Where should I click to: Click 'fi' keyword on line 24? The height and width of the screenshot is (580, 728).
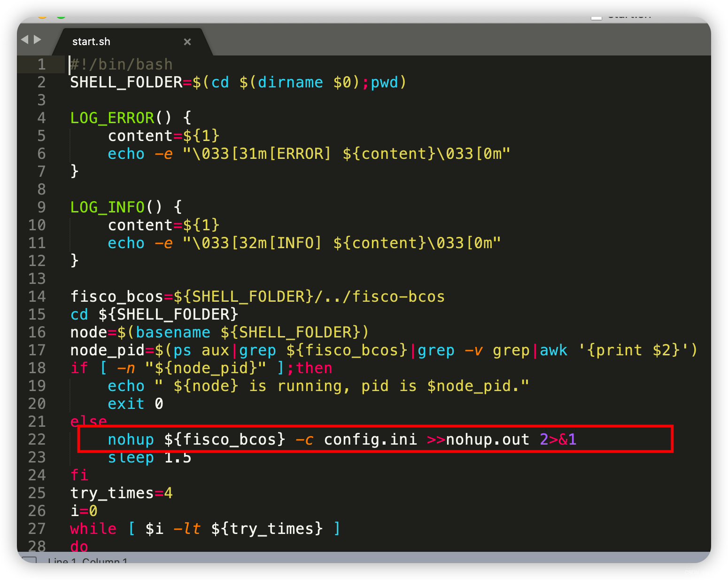pyautogui.click(x=79, y=475)
